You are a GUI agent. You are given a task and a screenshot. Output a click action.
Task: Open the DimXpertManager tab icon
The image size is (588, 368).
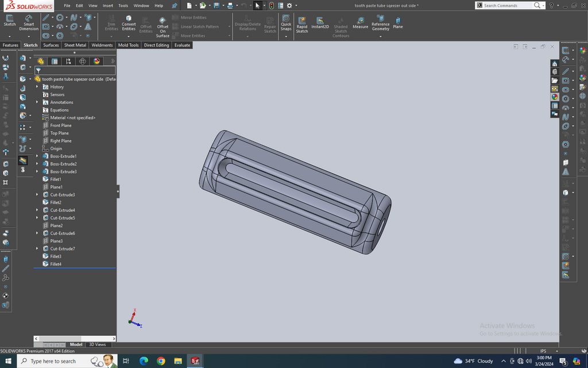click(83, 61)
